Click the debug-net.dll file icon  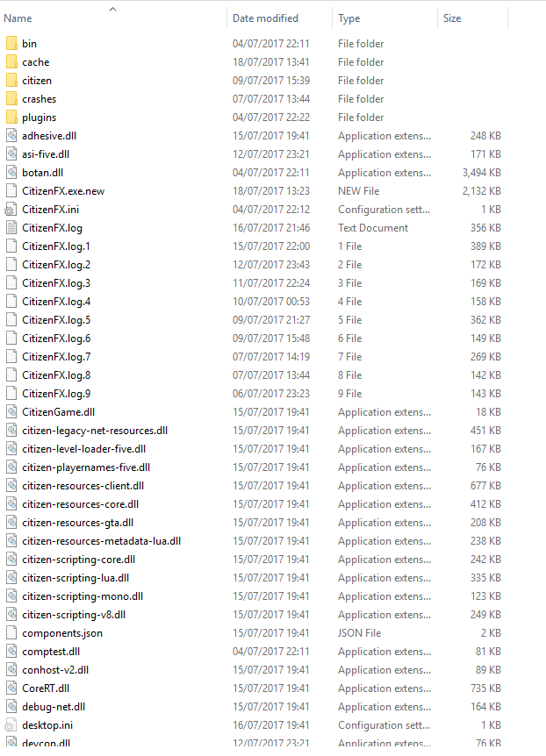click(x=11, y=706)
